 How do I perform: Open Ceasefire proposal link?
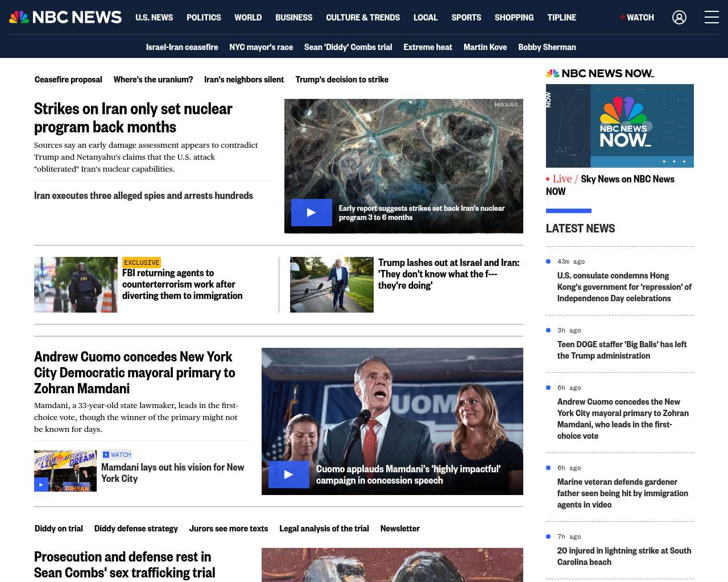tap(68, 80)
